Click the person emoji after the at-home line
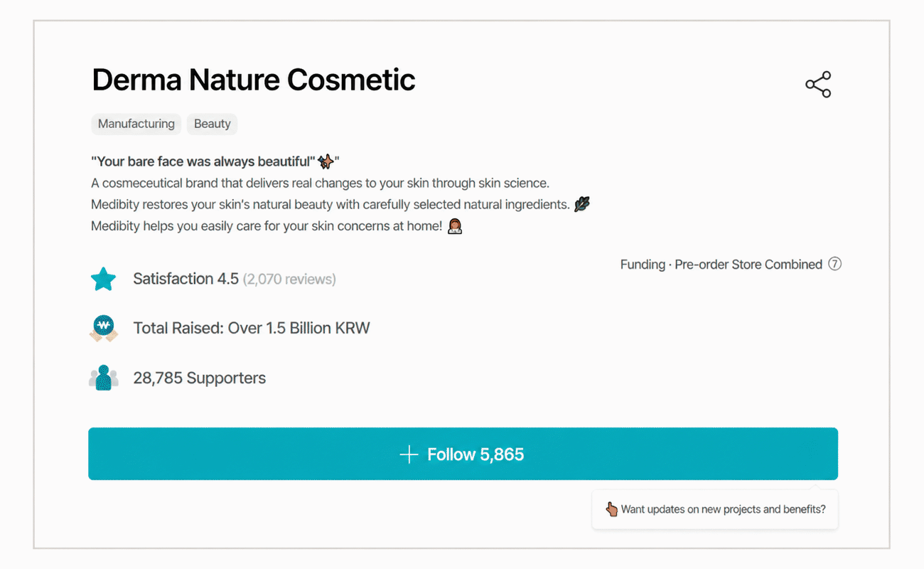 click(455, 226)
